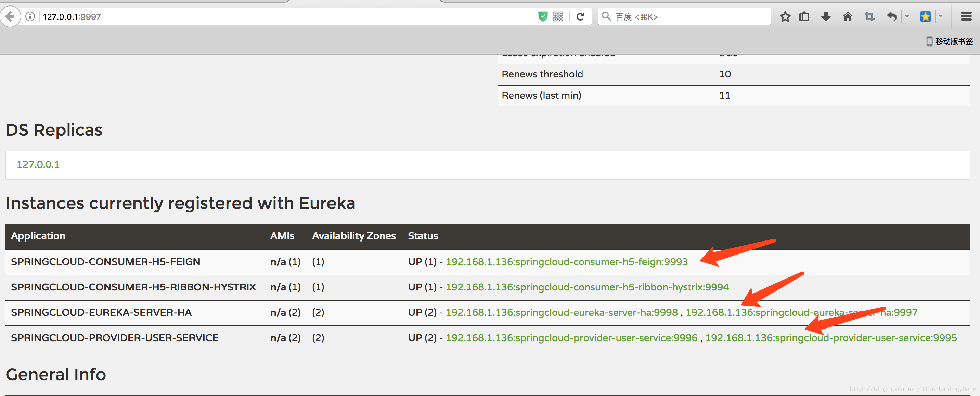
Task: Click n/a (2) in the PROVIDER-USER-SERVICE row
Action: coord(285,338)
